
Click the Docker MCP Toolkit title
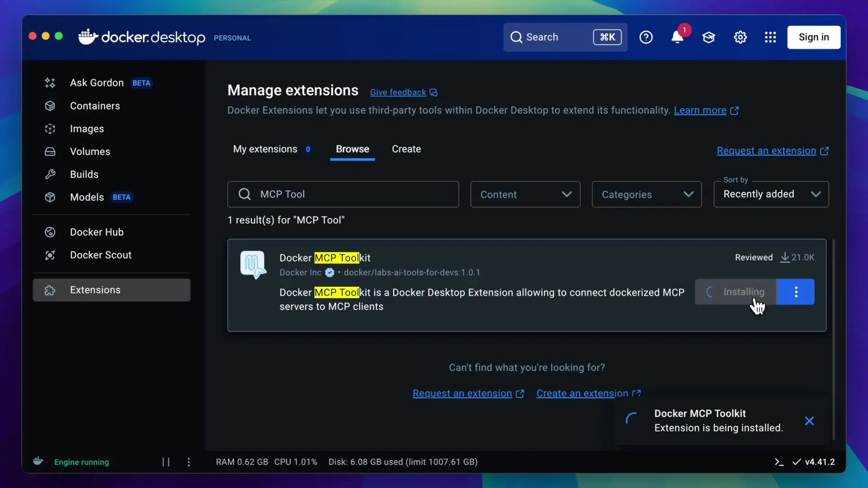(325, 258)
